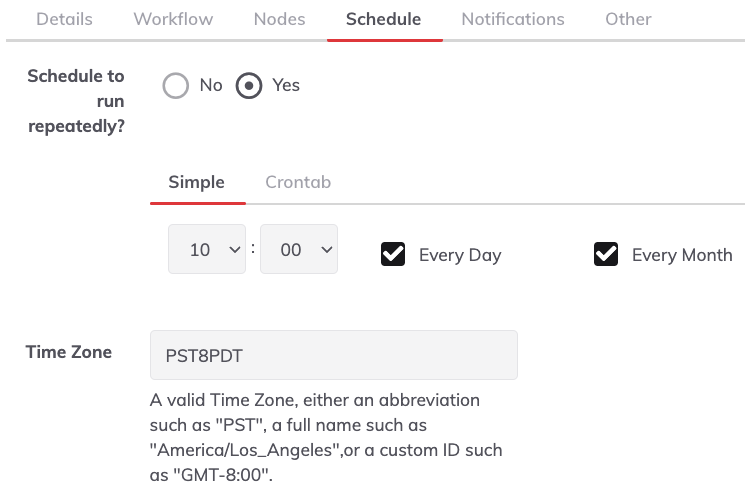745x500 pixels.
Task: Click the Every Month label text
Action: pos(682,255)
